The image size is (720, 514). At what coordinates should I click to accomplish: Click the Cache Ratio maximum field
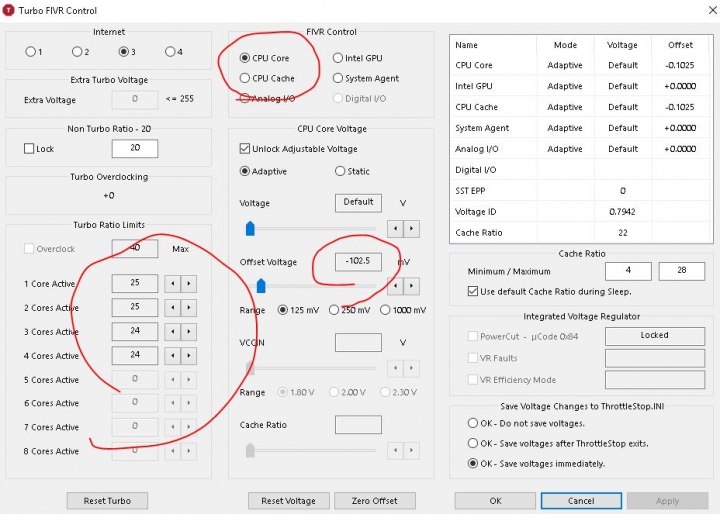(681, 271)
